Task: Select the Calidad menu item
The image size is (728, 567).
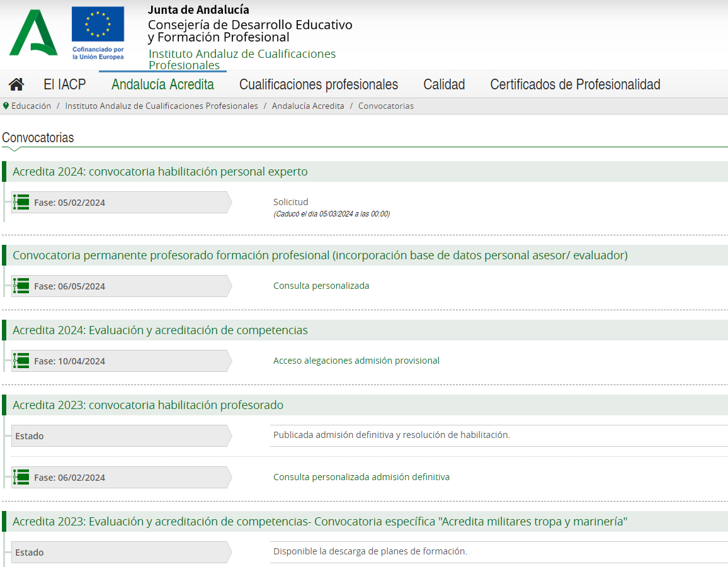Action: (x=444, y=84)
